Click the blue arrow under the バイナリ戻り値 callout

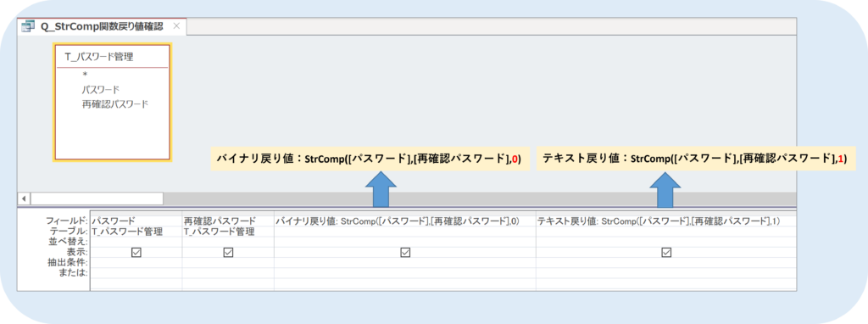pyautogui.click(x=381, y=189)
